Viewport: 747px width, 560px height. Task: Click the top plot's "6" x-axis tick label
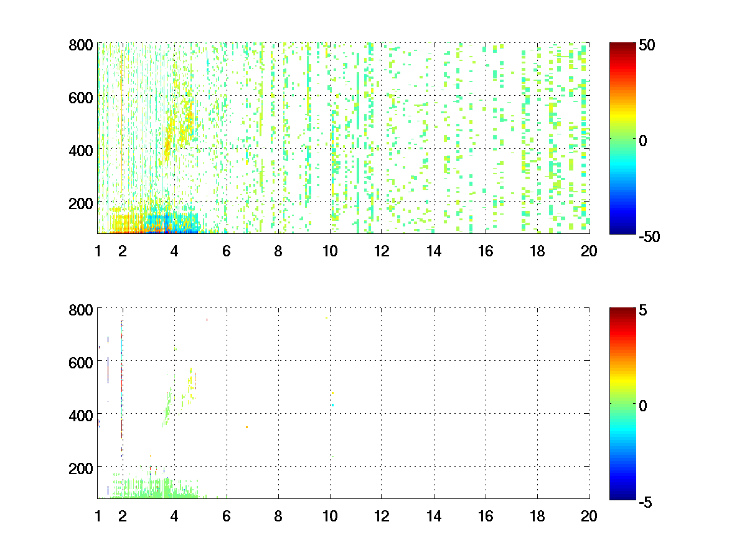227,251
